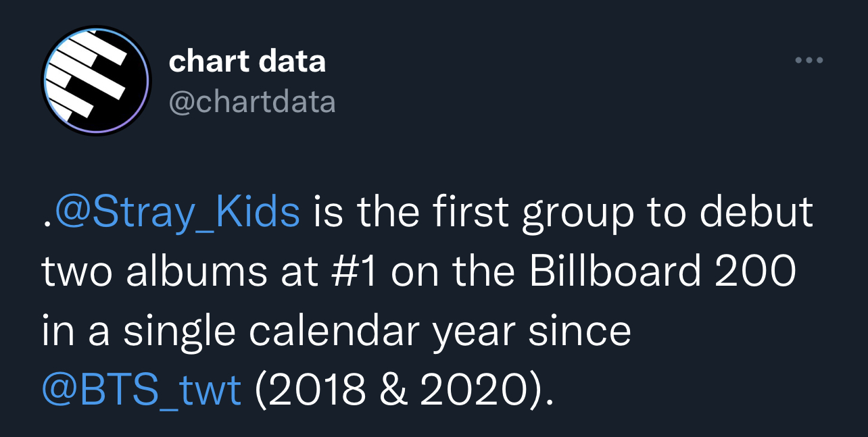The width and height of the screenshot is (868, 437).
Task: Click the words "Billboard 200" in tweet
Action: click(662, 271)
